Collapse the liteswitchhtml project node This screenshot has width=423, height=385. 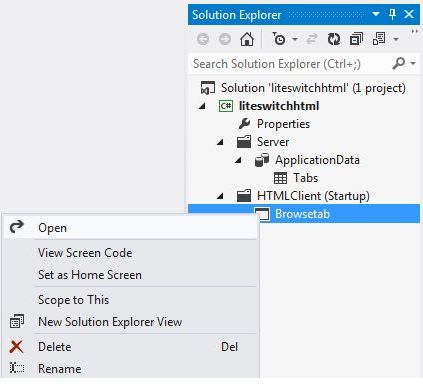click(202, 106)
